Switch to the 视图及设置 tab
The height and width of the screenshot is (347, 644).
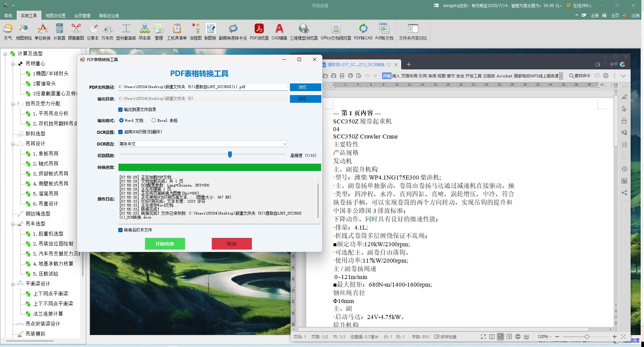tap(55, 16)
